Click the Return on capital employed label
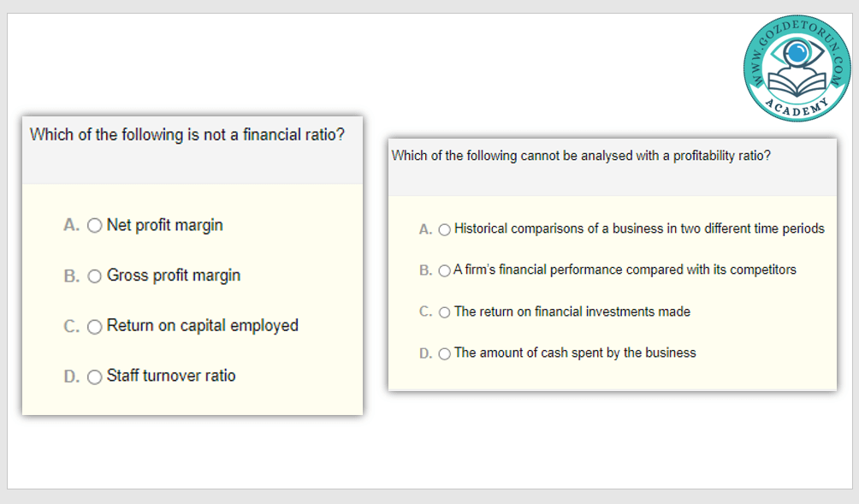 (202, 325)
